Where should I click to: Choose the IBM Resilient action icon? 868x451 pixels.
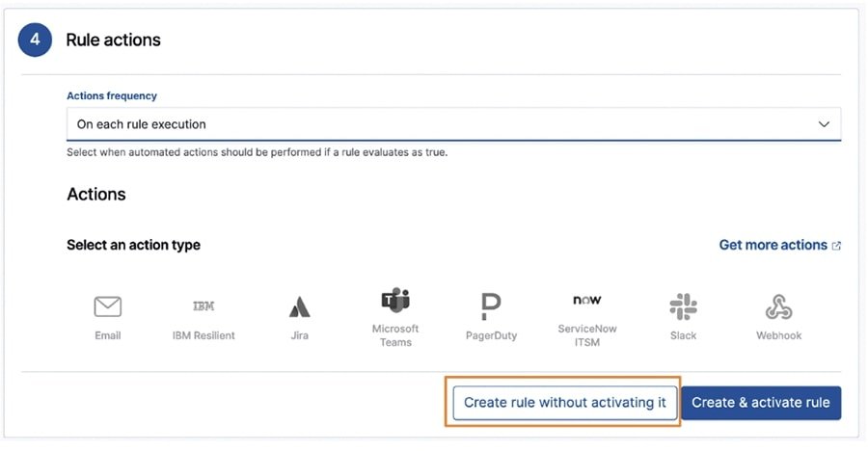(x=203, y=308)
